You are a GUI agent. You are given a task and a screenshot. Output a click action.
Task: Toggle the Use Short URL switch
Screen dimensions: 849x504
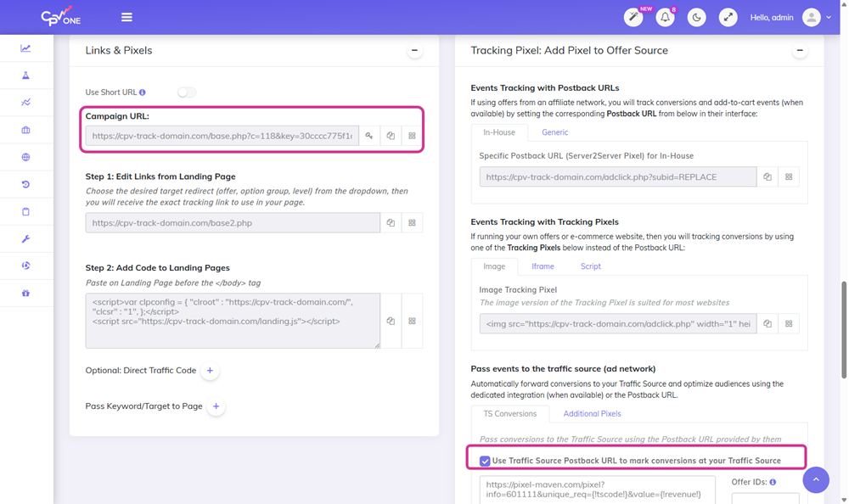coord(186,92)
